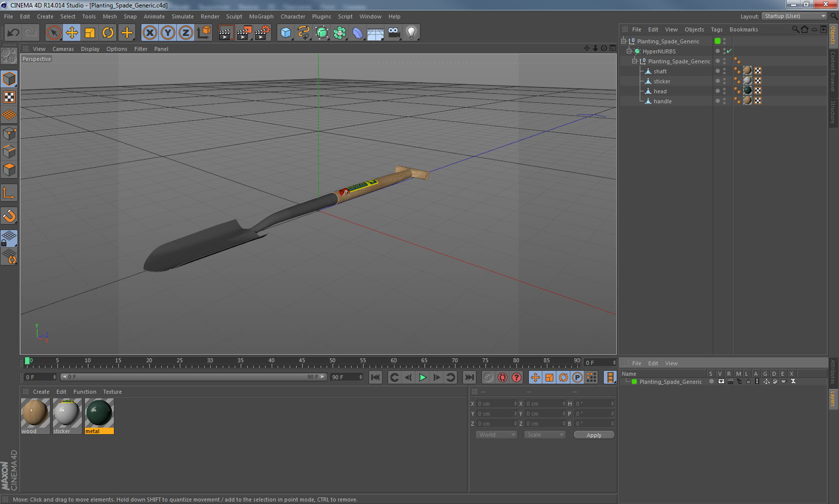Click the X position field

click(497, 404)
